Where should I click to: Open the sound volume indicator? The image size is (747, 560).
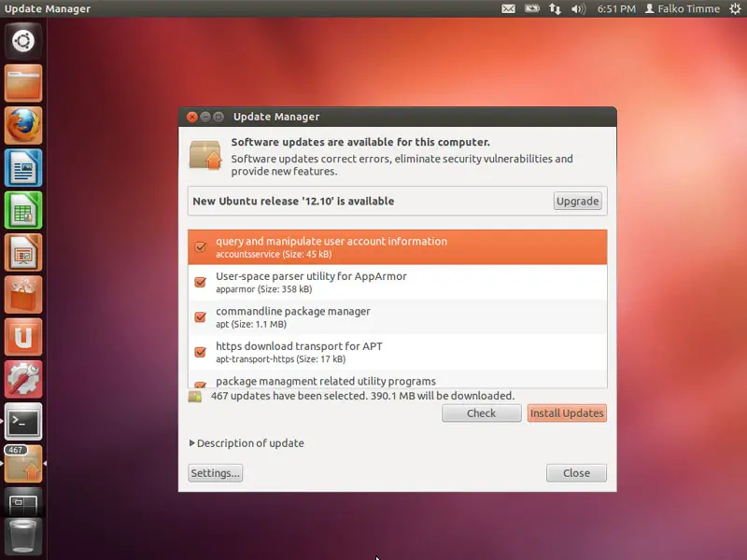point(578,8)
